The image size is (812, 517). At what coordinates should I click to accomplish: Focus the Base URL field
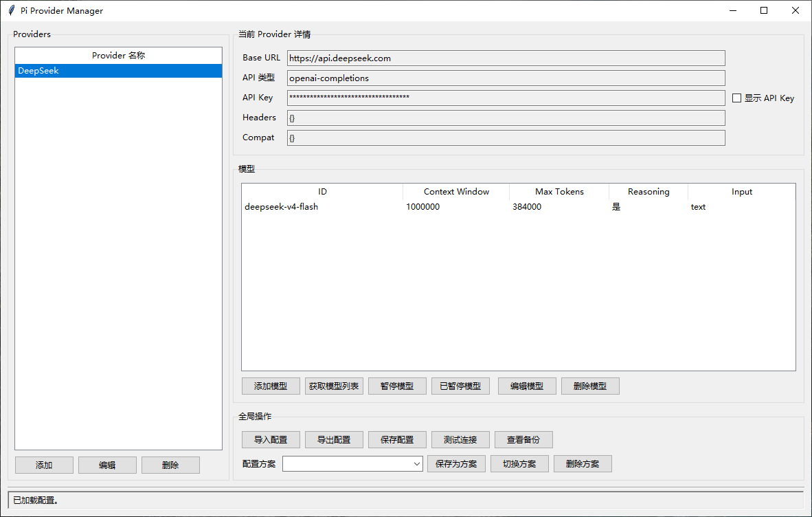point(506,58)
